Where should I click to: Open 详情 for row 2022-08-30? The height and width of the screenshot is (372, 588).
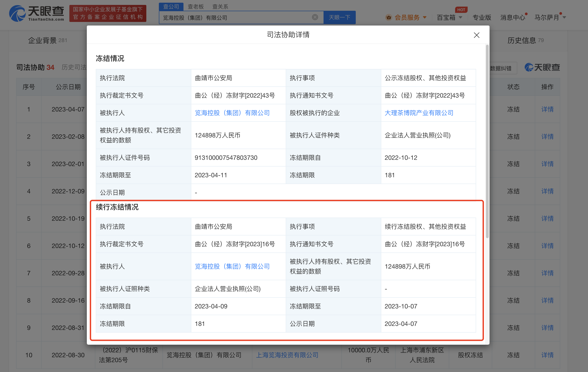pos(547,355)
